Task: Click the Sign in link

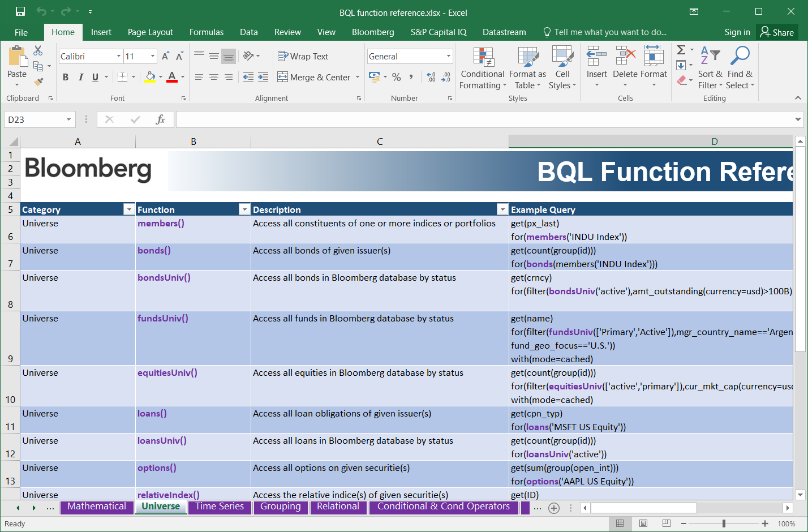Action: [737, 32]
